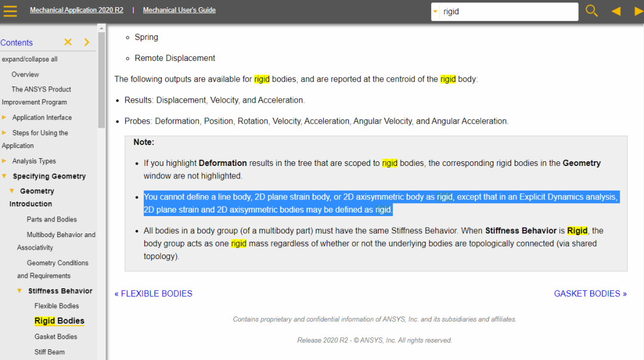
Task: Go to « FLEXIBLE BODIES page link
Action: click(153, 294)
